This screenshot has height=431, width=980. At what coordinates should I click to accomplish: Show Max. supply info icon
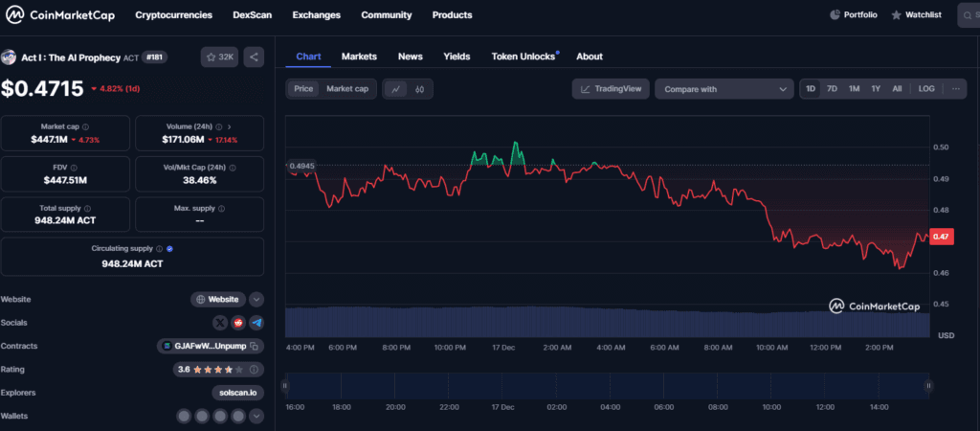pos(222,208)
